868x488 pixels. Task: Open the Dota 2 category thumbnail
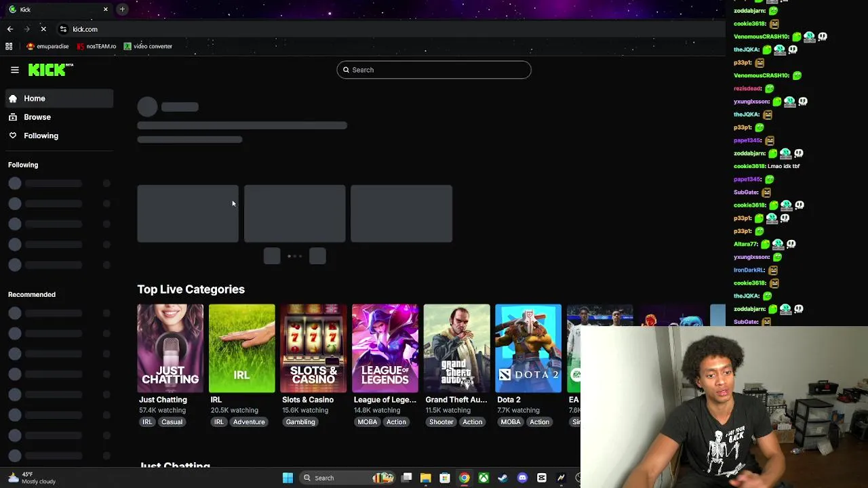[528, 348]
